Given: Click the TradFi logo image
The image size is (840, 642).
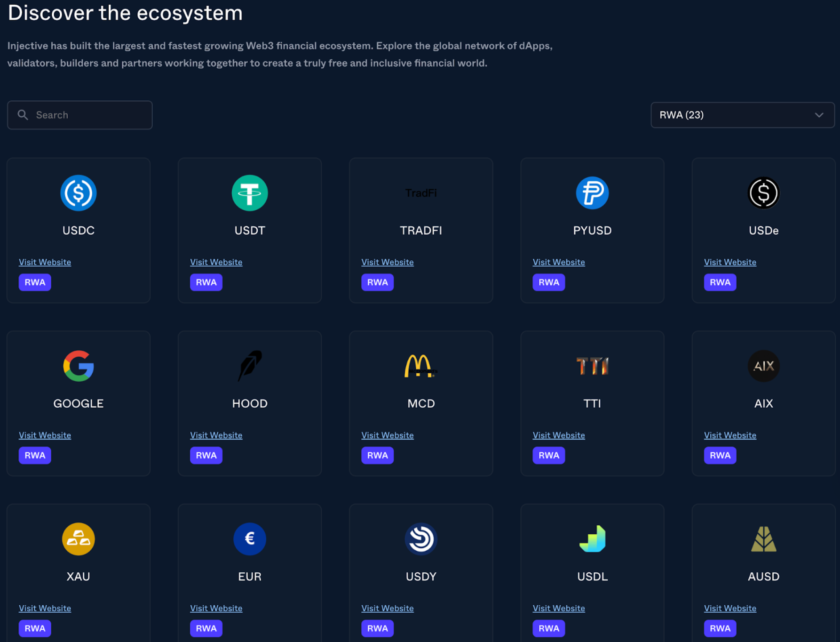Looking at the screenshot, I should [x=421, y=193].
